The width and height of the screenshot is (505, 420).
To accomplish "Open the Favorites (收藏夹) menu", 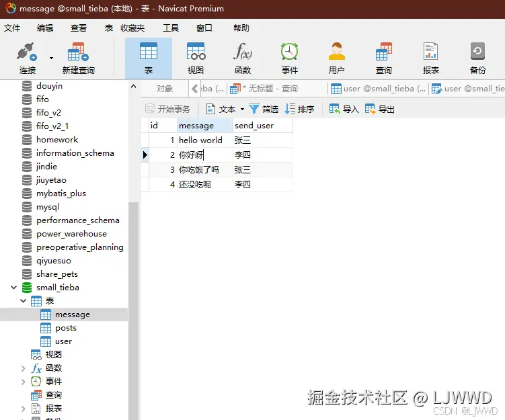I will tap(132, 28).
